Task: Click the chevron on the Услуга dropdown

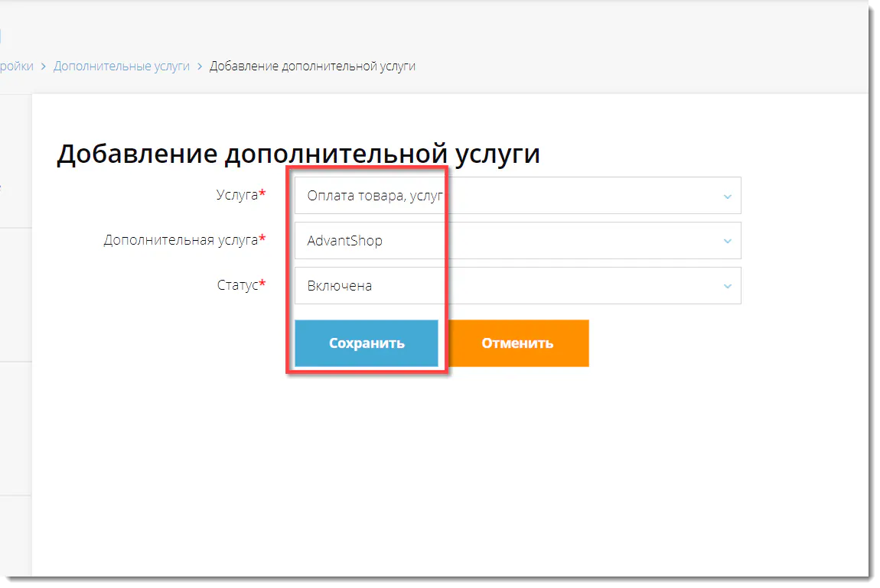Action: 728,196
